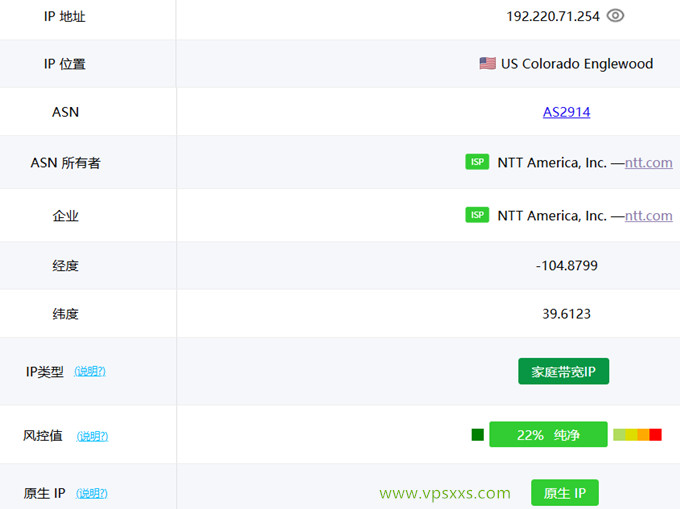This screenshot has height=509, width=680.
Task: Click the 家庭带宽IP green badge
Action: pyautogui.click(x=563, y=371)
